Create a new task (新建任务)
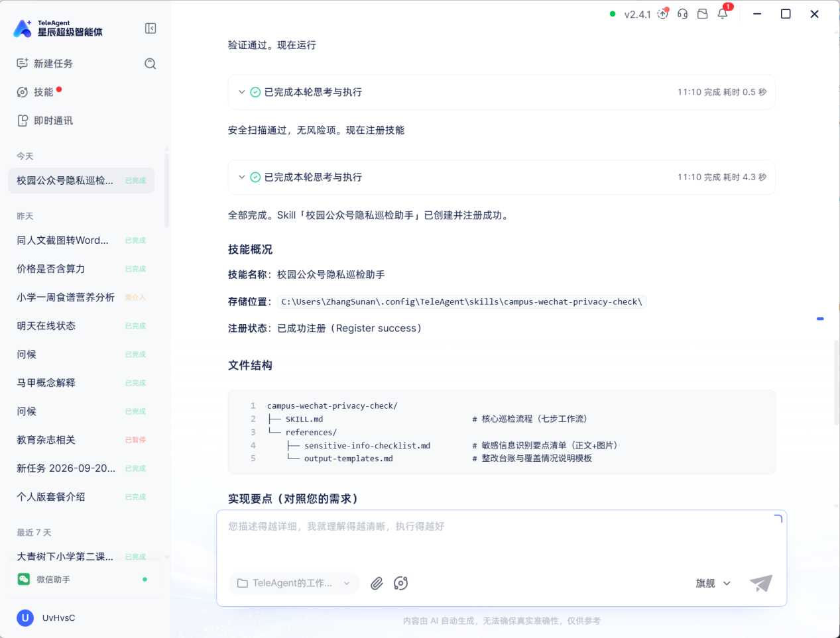 pyautogui.click(x=45, y=64)
